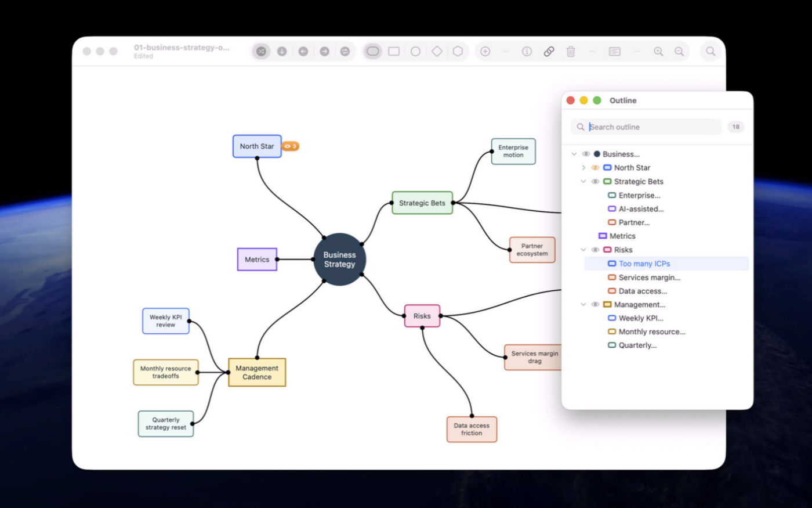The height and width of the screenshot is (508, 812).
Task: Click the Outline window title
Action: pyautogui.click(x=623, y=100)
